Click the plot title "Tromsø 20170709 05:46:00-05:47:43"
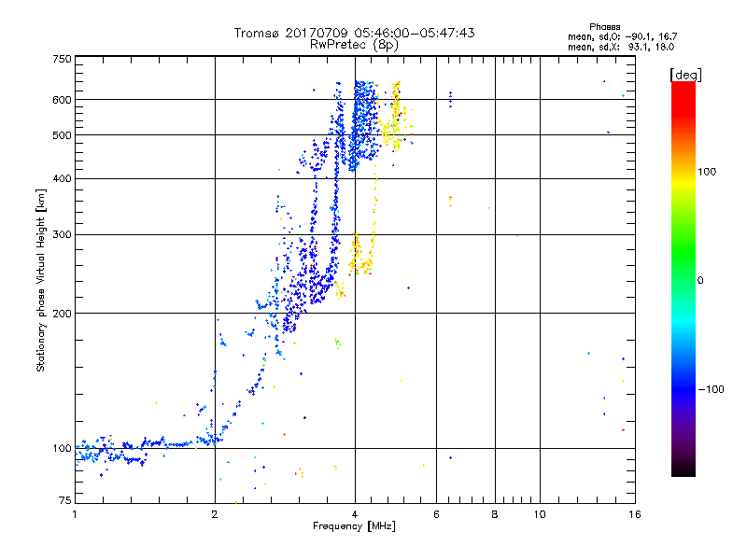This screenshot has height=560, width=747. [354, 33]
